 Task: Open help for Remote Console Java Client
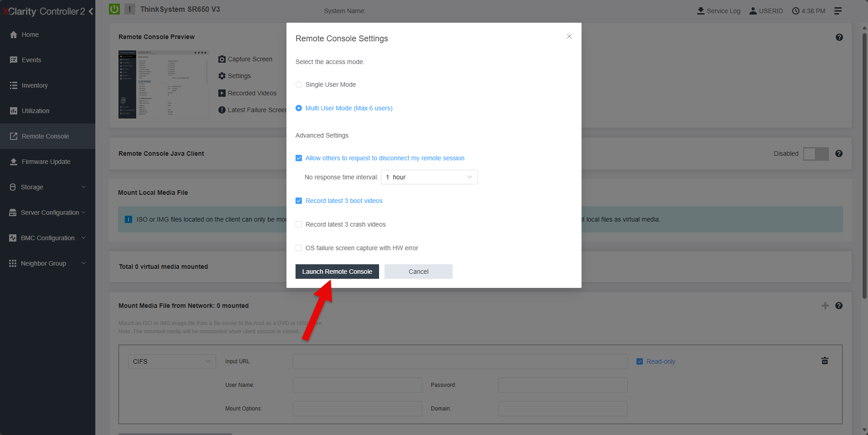point(839,153)
